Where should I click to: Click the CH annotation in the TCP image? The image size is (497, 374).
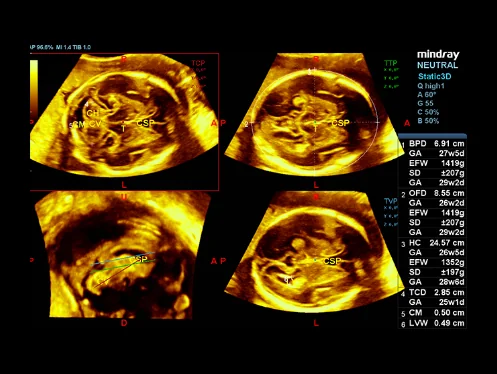[x=92, y=113]
